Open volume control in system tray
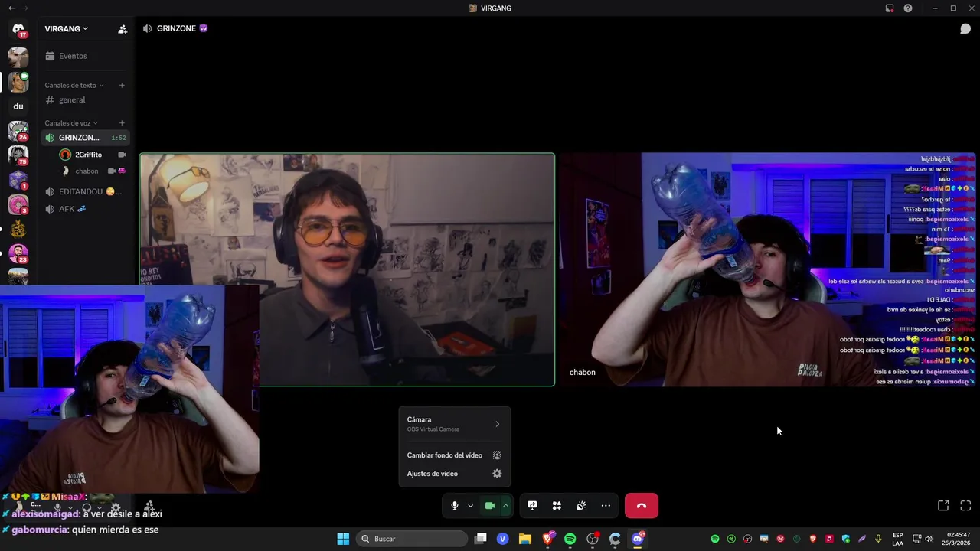 [929, 539]
